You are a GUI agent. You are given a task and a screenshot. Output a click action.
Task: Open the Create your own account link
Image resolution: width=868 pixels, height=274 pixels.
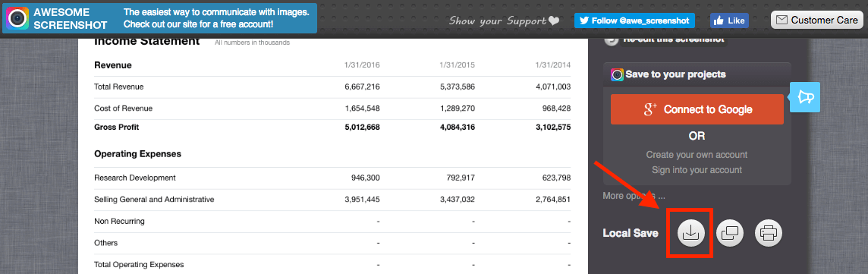(x=697, y=154)
